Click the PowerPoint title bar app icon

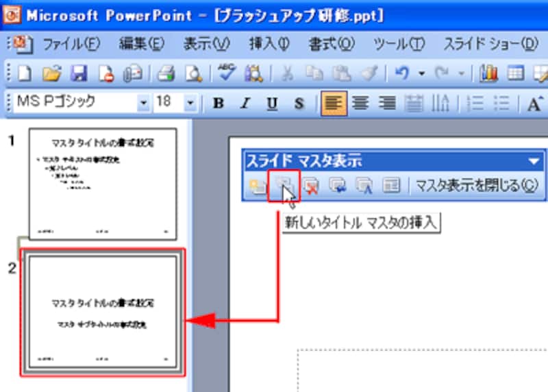click(x=12, y=14)
